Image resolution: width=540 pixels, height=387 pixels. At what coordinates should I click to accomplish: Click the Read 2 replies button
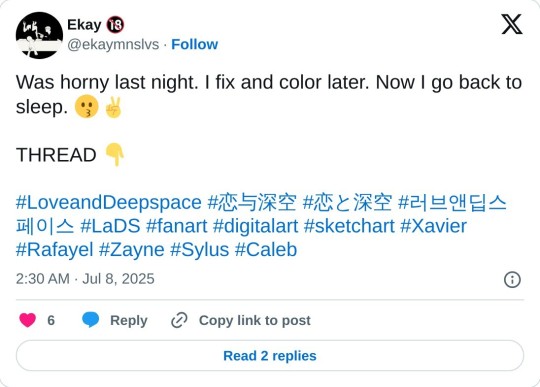pyautogui.click(x=270, y=356)
